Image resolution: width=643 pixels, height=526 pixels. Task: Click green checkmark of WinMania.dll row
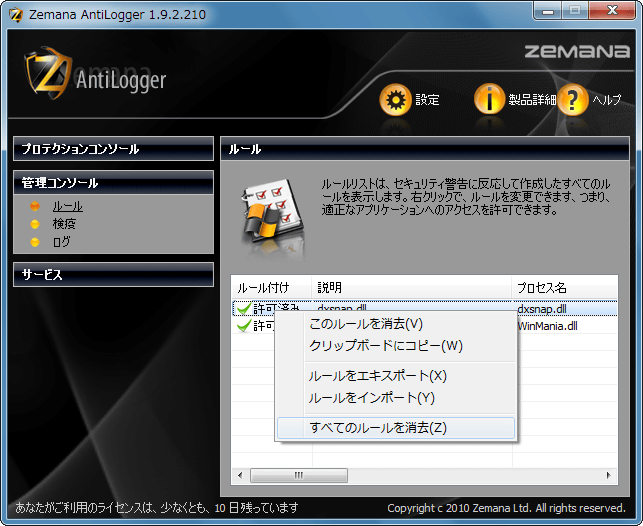(x=244, y=326)
